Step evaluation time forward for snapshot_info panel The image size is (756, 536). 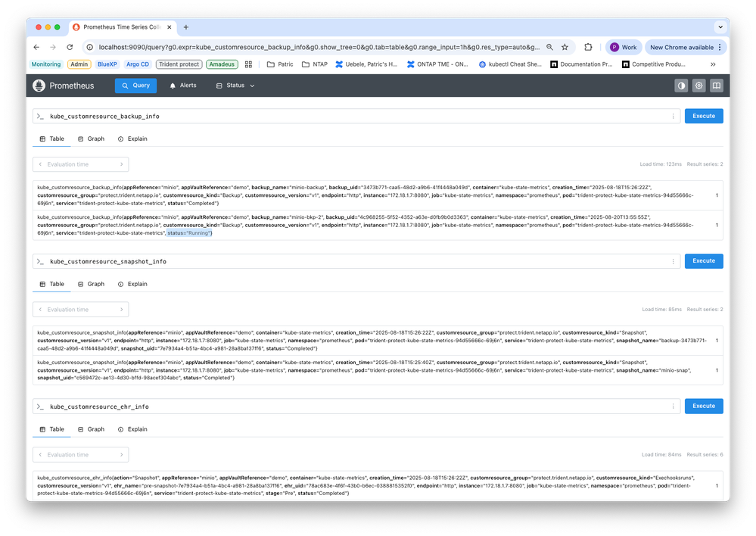122,310
